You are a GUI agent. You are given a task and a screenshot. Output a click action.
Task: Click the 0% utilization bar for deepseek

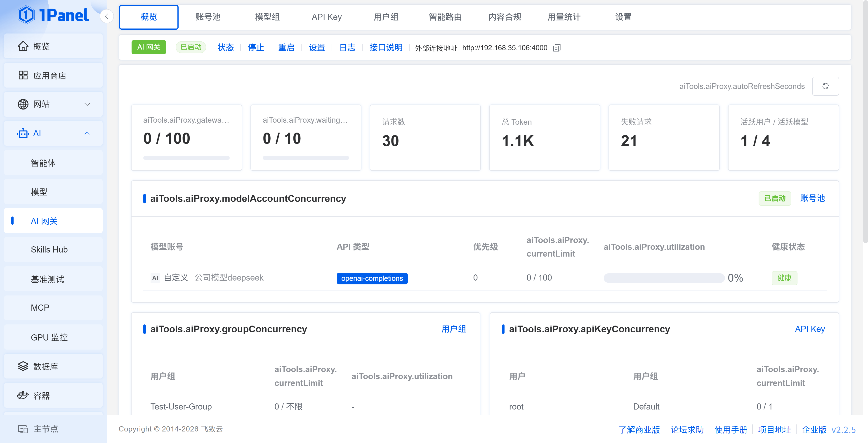point(664,278)
